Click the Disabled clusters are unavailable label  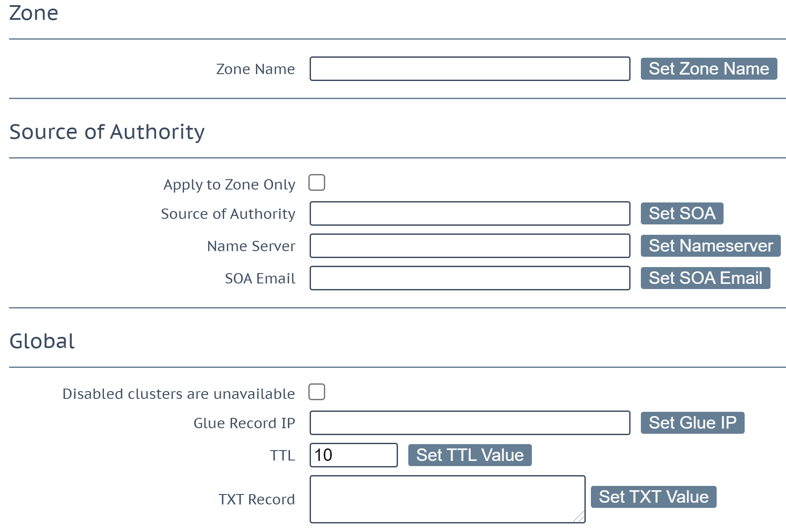pos(179,394)
